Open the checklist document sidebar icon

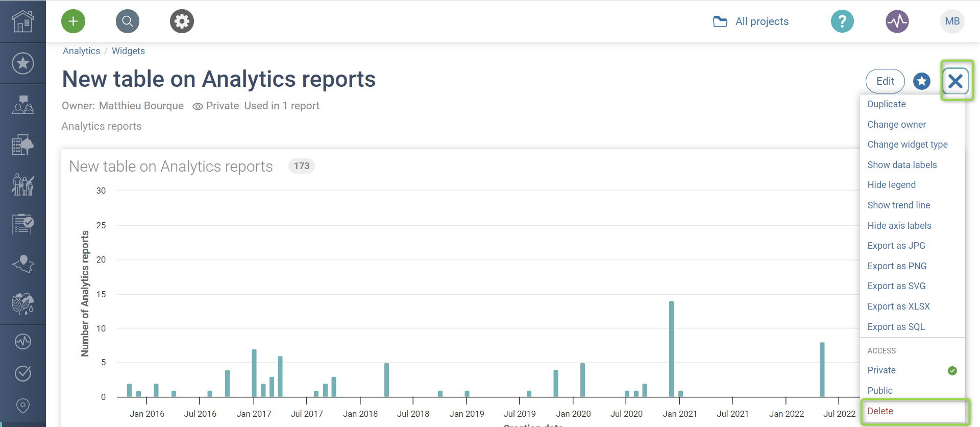[x=23, y=224]
